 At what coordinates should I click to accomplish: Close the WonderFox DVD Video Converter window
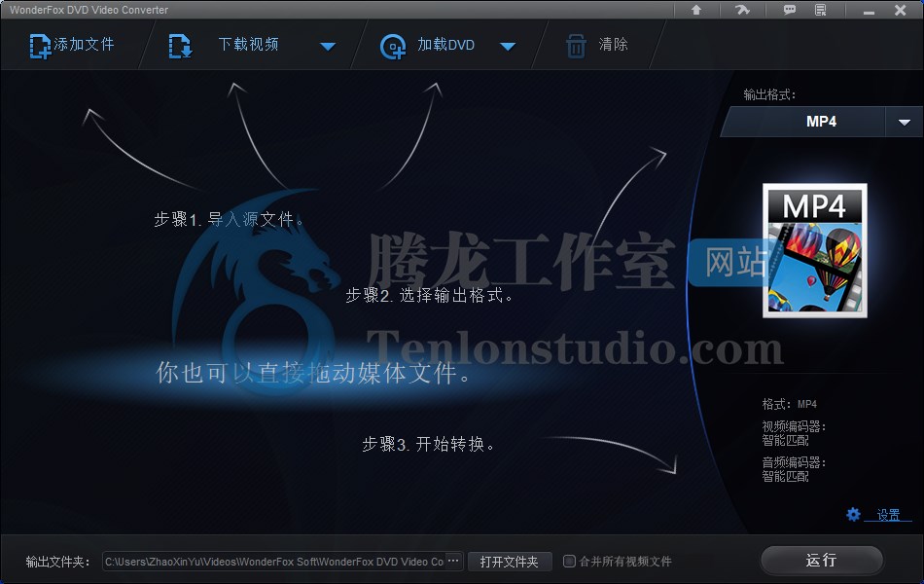(900, 10)
